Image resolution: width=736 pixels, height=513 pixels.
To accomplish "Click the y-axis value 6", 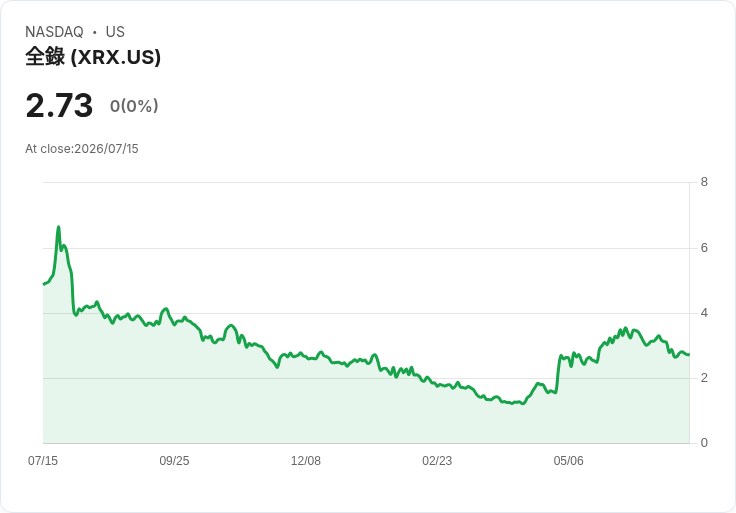I will click(704, 247).
